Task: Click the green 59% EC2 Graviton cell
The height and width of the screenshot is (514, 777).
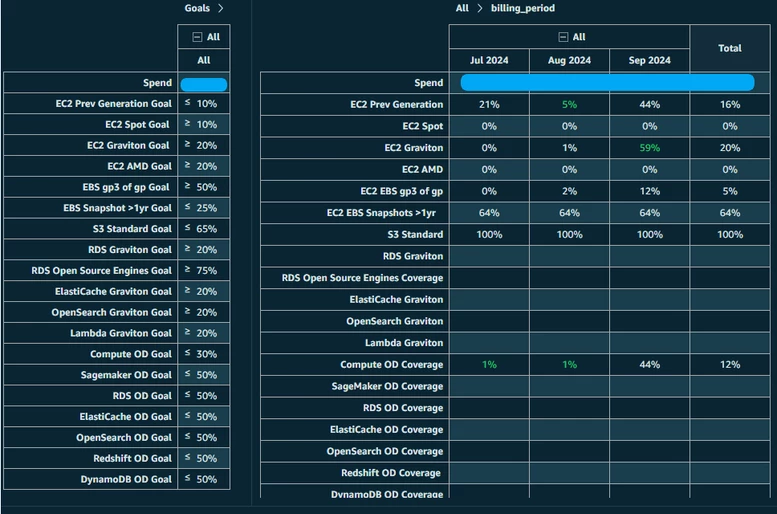Action: tap(650, 148)
